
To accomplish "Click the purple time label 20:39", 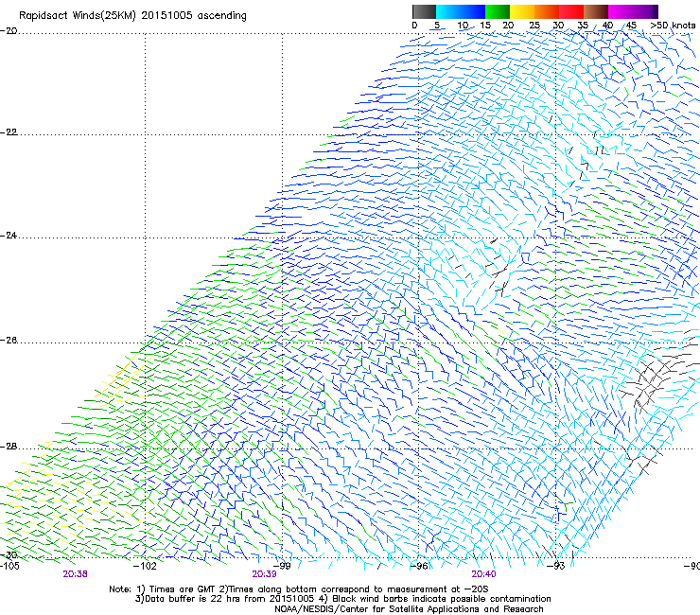I will pyautogui.click(x=264, y=574).
